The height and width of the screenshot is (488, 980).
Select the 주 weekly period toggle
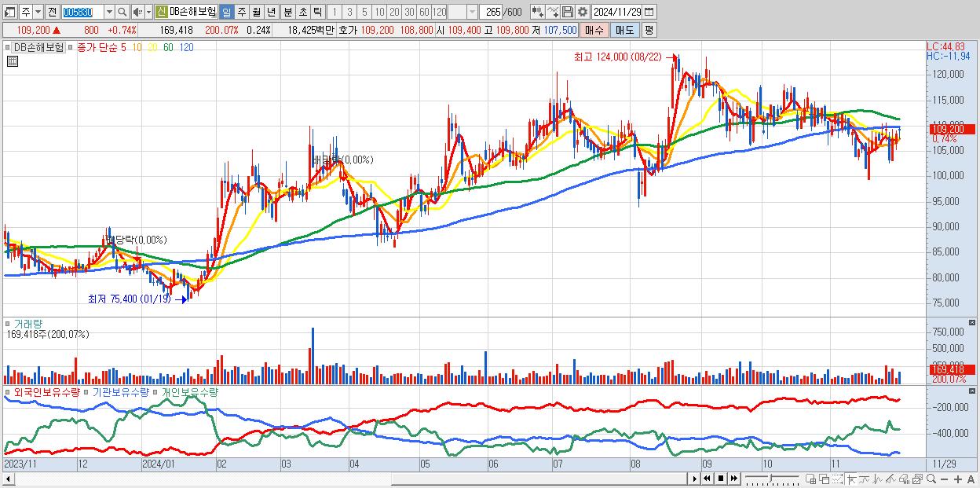tap(241, 12)
